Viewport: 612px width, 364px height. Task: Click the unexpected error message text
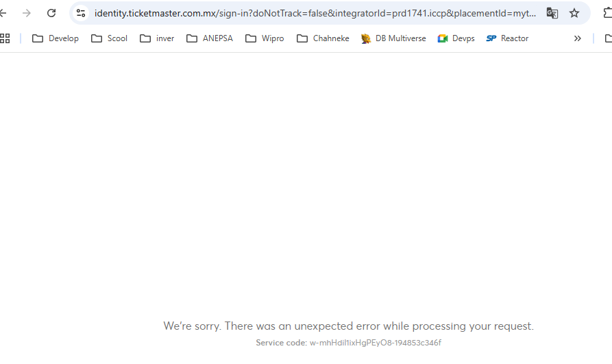(348, 326)
